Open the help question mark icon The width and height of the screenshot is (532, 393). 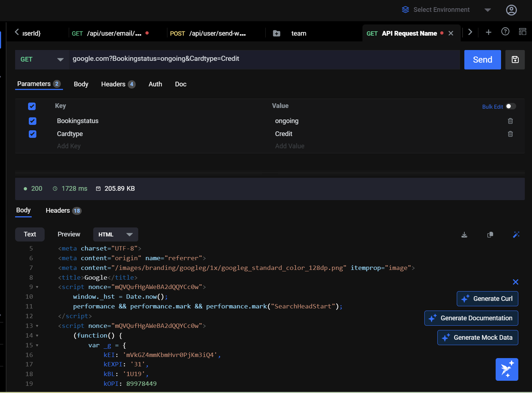[x=505, y=32]
